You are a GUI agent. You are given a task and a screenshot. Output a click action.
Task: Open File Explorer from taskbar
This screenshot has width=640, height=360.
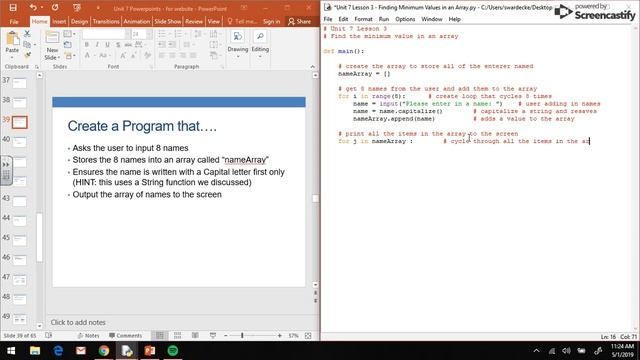(x=35, y=351)
